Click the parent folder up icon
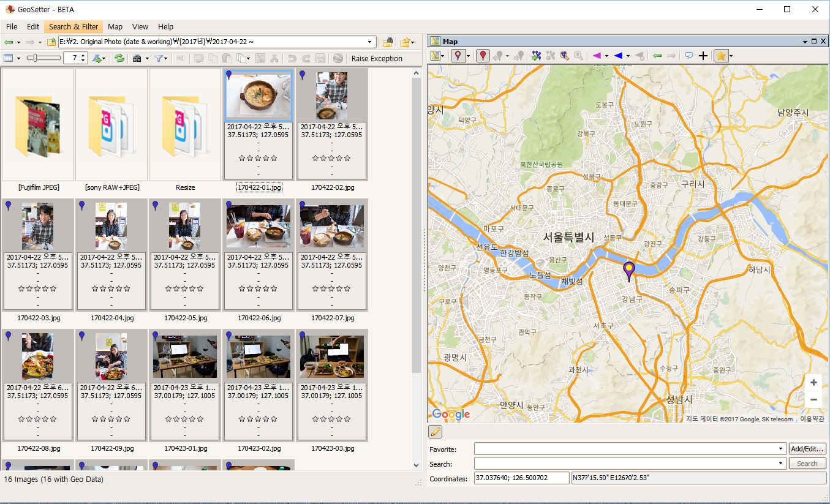This screenshot has width=830, height=504. [x=51, y=42]
